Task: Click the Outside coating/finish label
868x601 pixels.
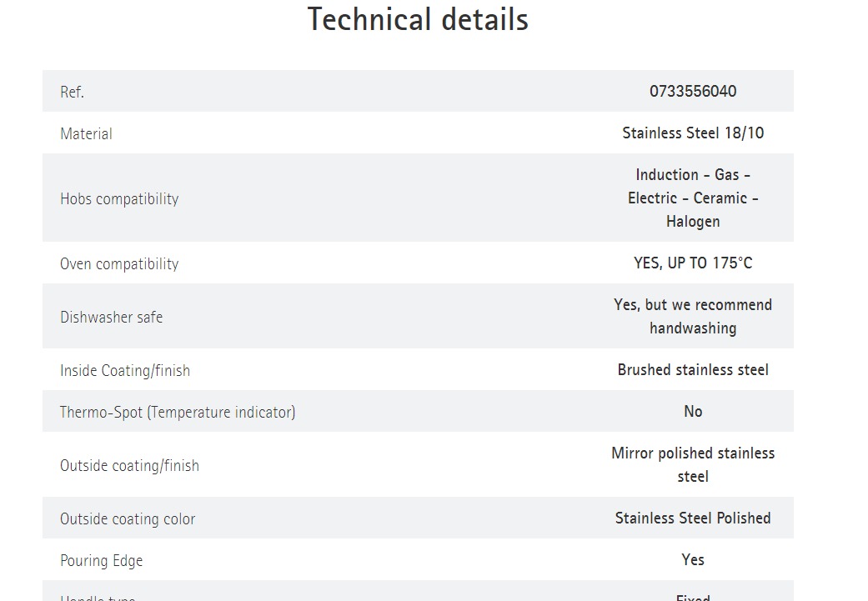Action: click(129, 466)
